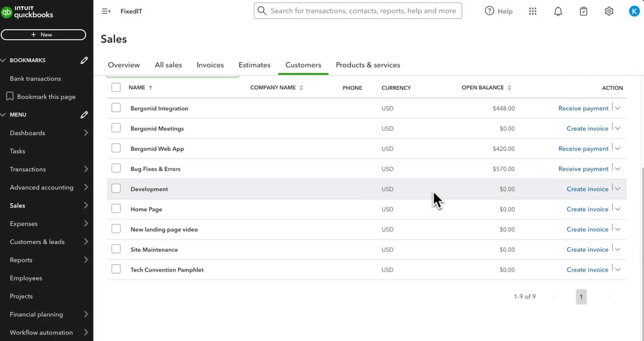Click the Bookmark this page icon
The height and width of the screenshot is (341, 644).
10,96
